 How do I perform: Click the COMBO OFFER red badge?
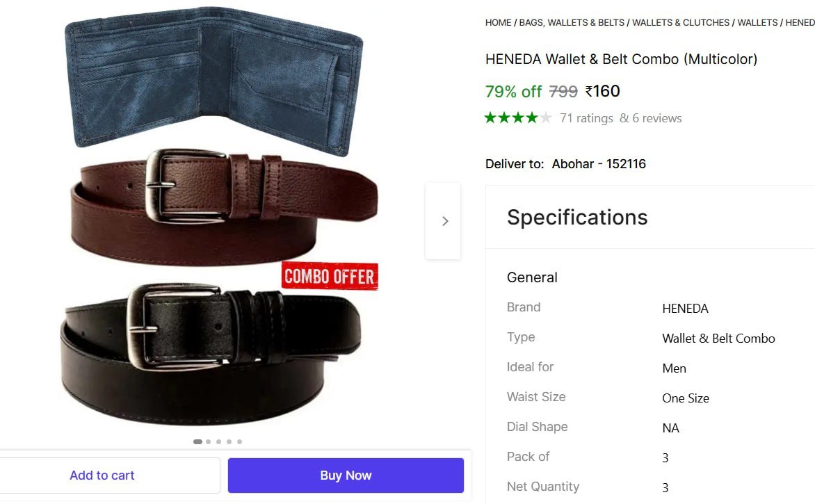point(330,276)
